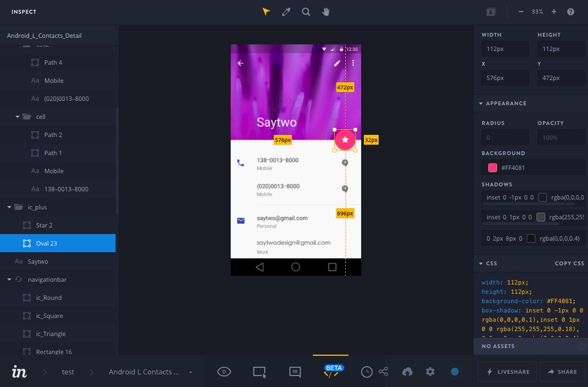Click the Opacity value field
The width and height of the screenshot is (588, 387).
pos(561,137)
